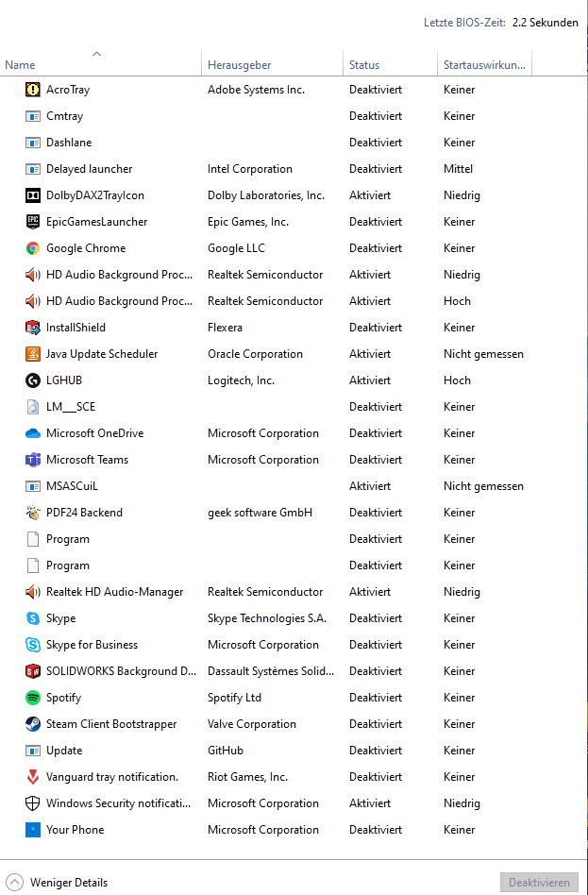Collapse view with Weniger Details
The width and height of the screenshot is (588, 895).
point(57,883)
